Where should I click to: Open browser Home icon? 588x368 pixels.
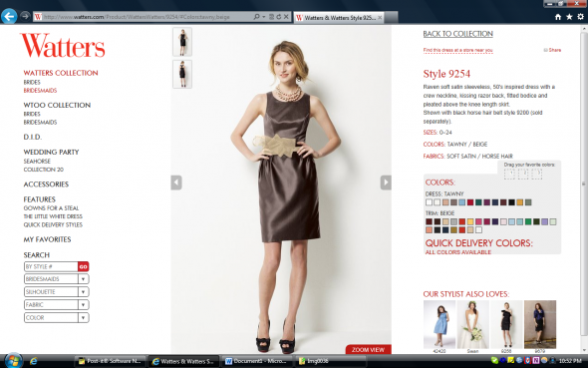click(x=558, y=17)
